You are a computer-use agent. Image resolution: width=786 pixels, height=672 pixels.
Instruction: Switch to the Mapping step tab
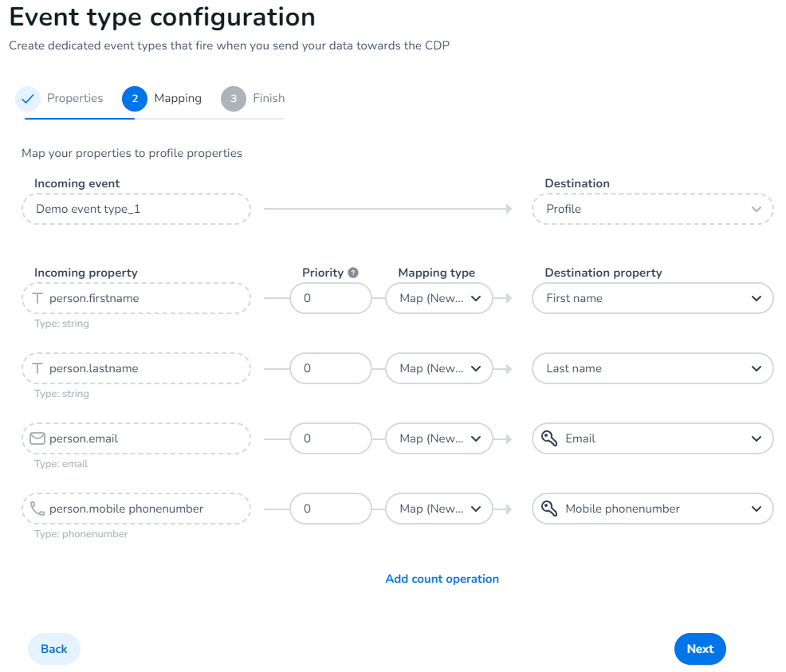pyautogui.click(x=163, y=99)
